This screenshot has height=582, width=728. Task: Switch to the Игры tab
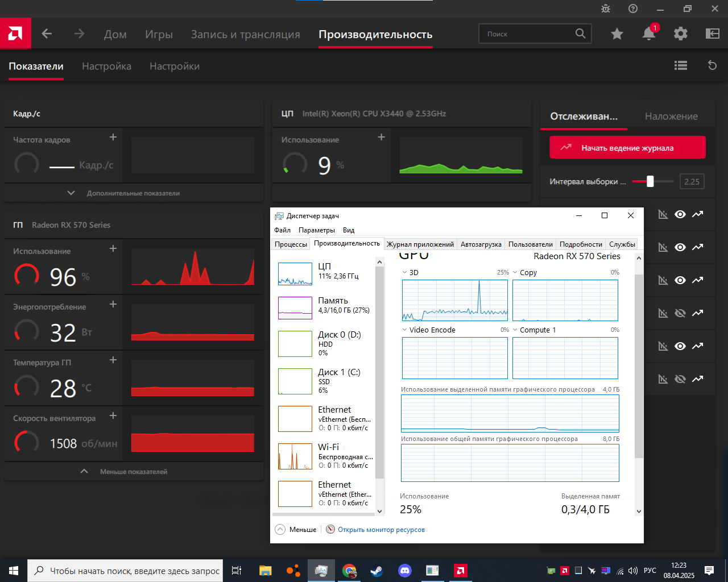[x=159, y=34]
